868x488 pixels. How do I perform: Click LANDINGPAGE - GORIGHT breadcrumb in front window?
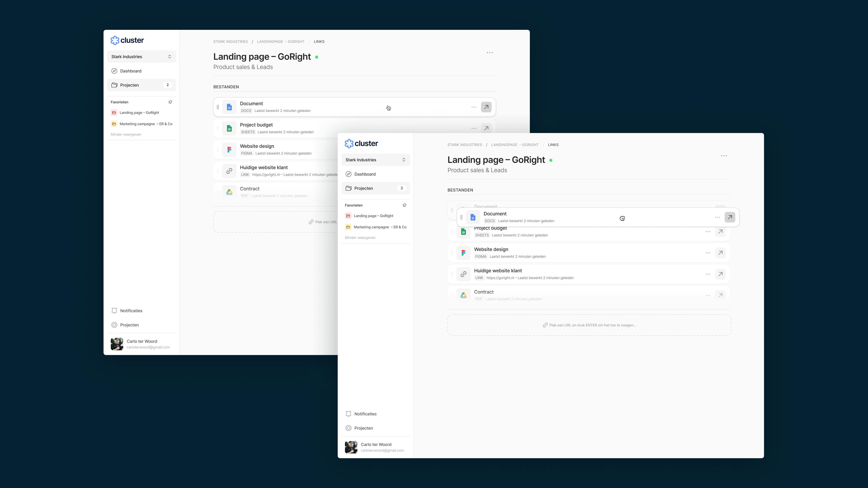click(x=515, y=145)
